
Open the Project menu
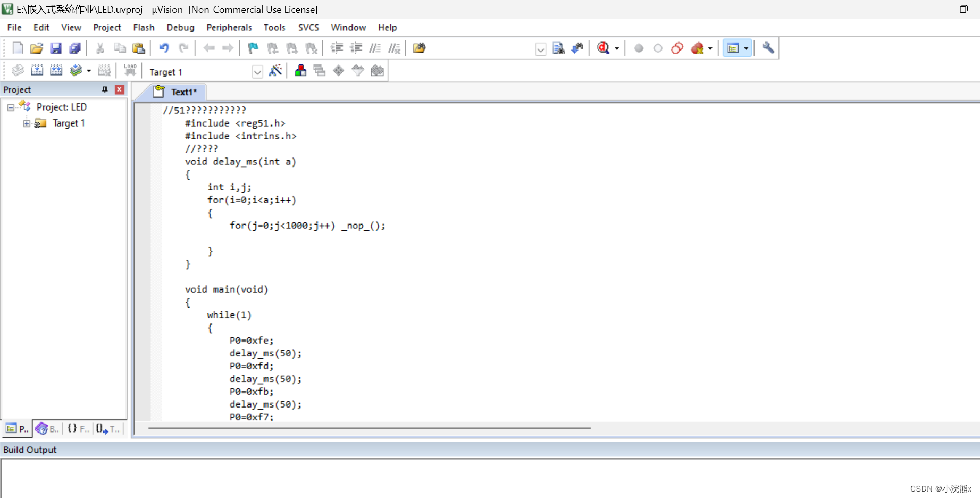(107, 28)
